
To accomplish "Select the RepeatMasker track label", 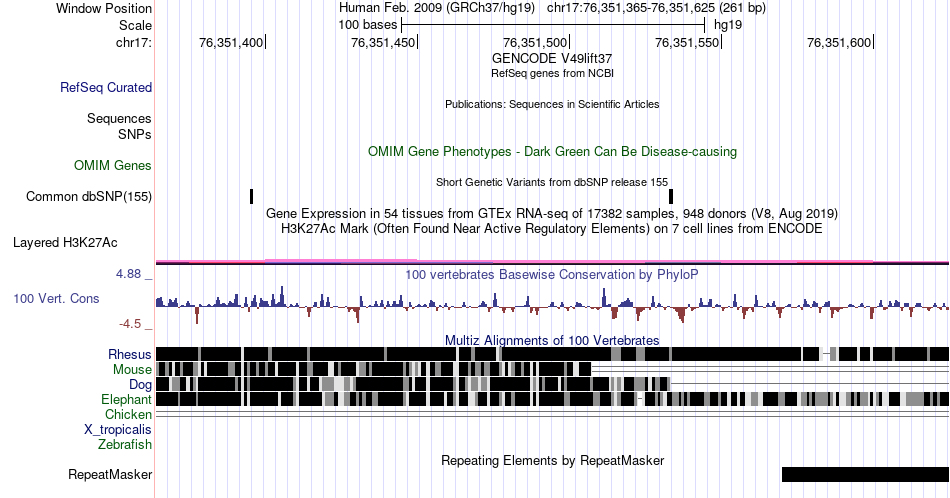I will coord(110,474).
